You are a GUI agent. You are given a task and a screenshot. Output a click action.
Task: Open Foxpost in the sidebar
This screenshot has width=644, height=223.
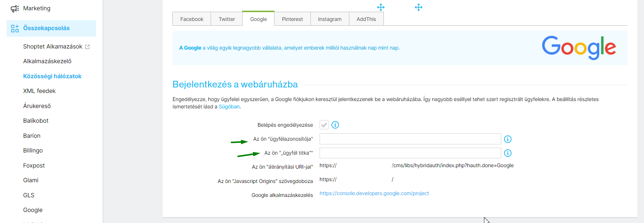(34, 166)
